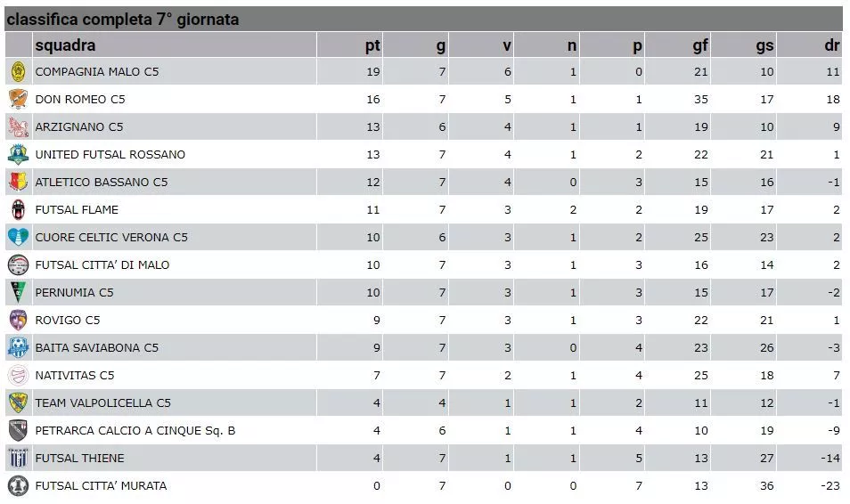Screen dimensions: 850x504
Task: Sort table by the pt column header
Action: [372, 45]
